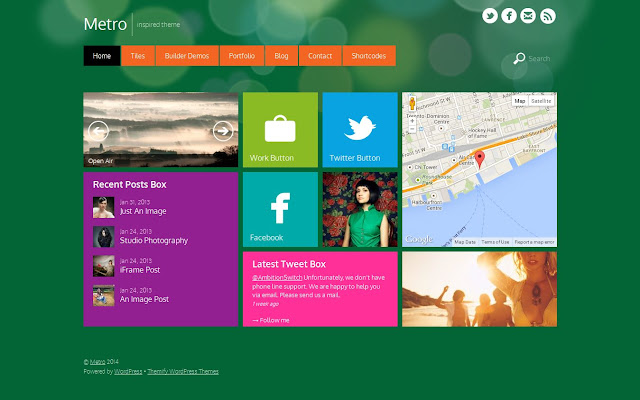Open the RSS feed icon
Viewport: 640px width, 400px height.
click(547, 15)
